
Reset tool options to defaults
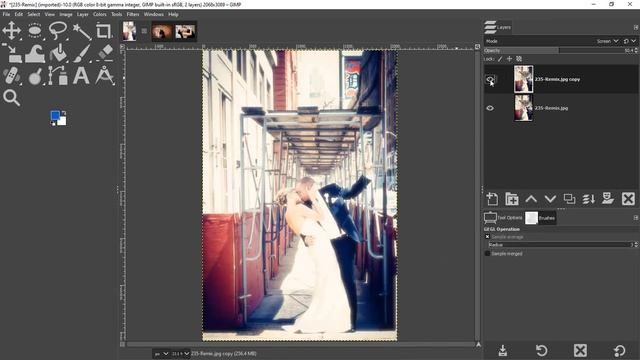pyautogui.click(x=619, y=351)
